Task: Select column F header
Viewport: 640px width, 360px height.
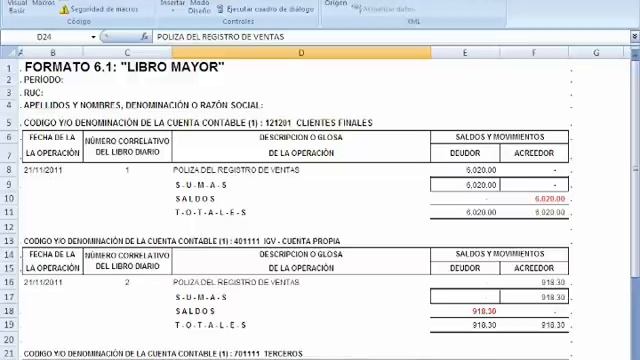Action: [x=534, y=52]
